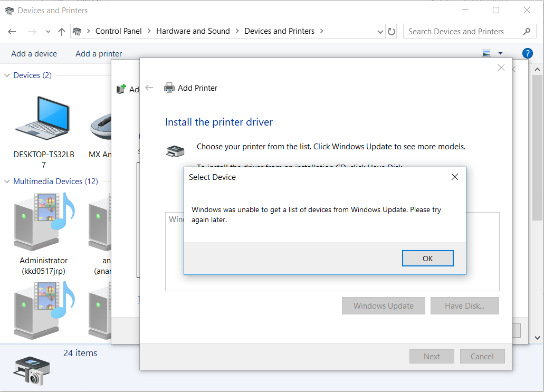
Task: Click the Install the printer driver heading
Action: [219, 122]
